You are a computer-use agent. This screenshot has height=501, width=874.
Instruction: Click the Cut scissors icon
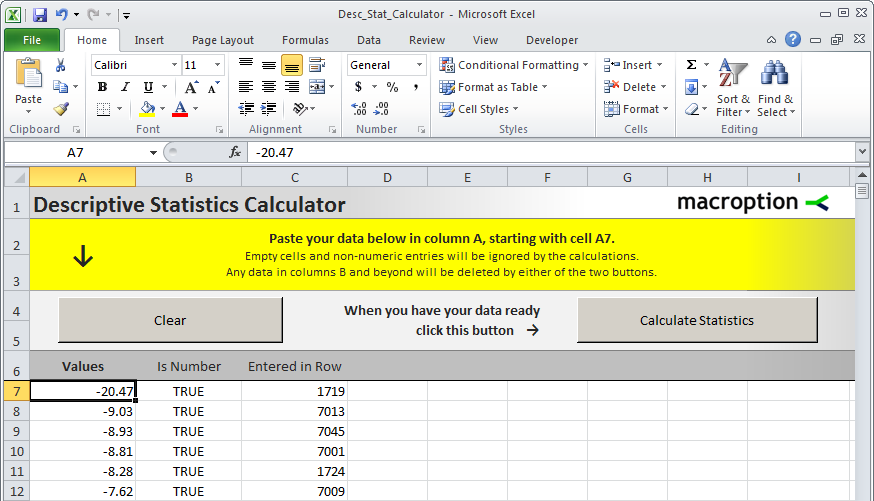60,65
